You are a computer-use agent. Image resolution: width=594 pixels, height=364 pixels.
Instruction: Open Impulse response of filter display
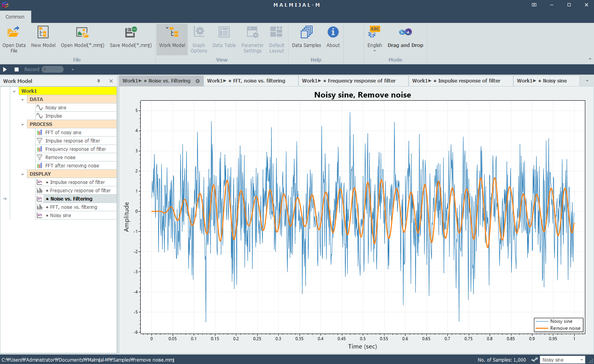click(x=76, y=182)
